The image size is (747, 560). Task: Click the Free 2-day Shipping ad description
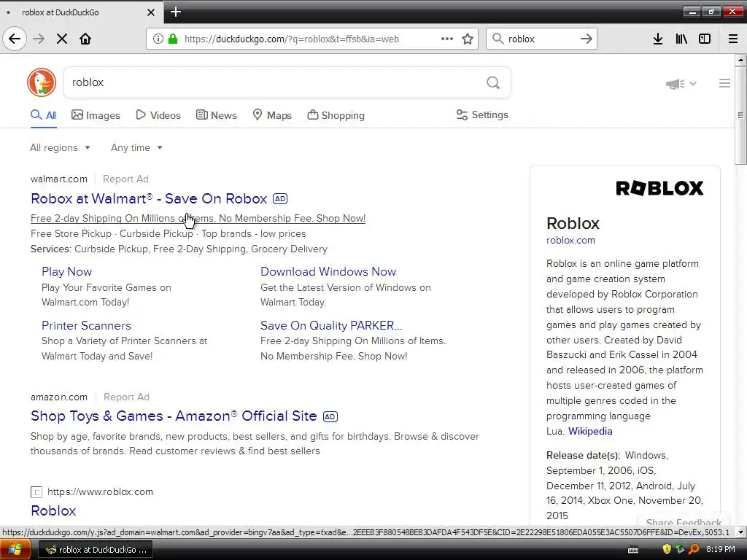point(198,218)
